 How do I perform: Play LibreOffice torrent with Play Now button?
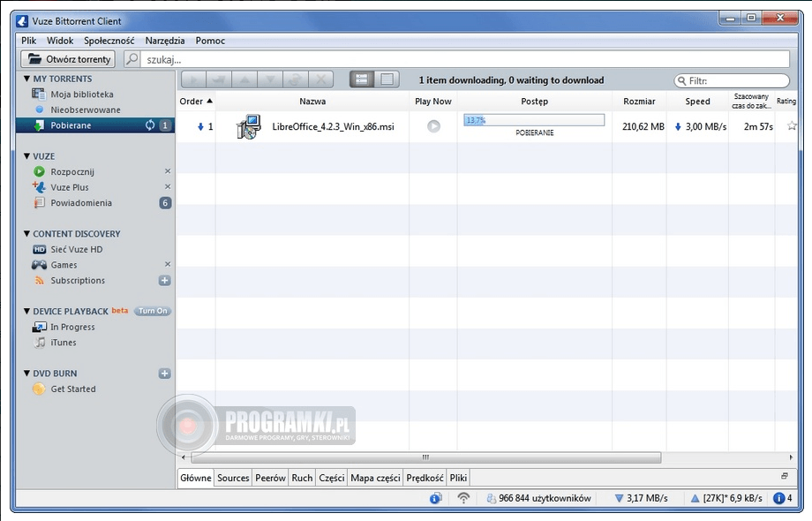tap(433, 126)
